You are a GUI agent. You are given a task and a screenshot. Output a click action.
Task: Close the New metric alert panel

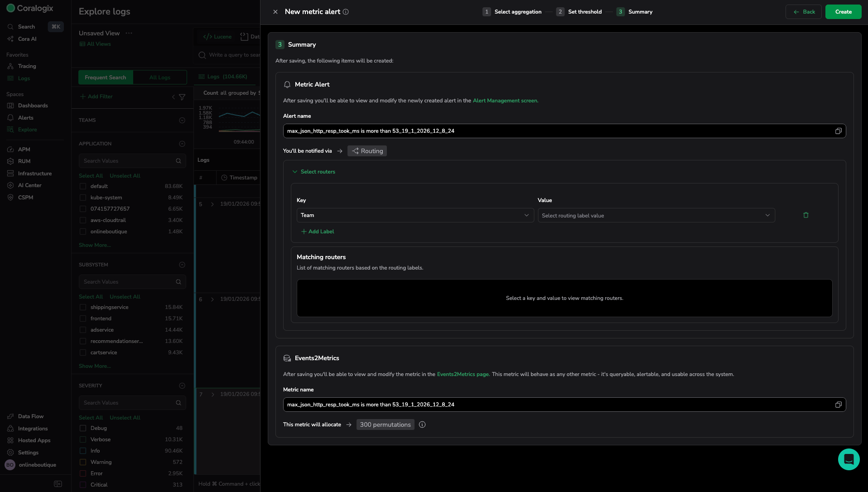[275, 12]
